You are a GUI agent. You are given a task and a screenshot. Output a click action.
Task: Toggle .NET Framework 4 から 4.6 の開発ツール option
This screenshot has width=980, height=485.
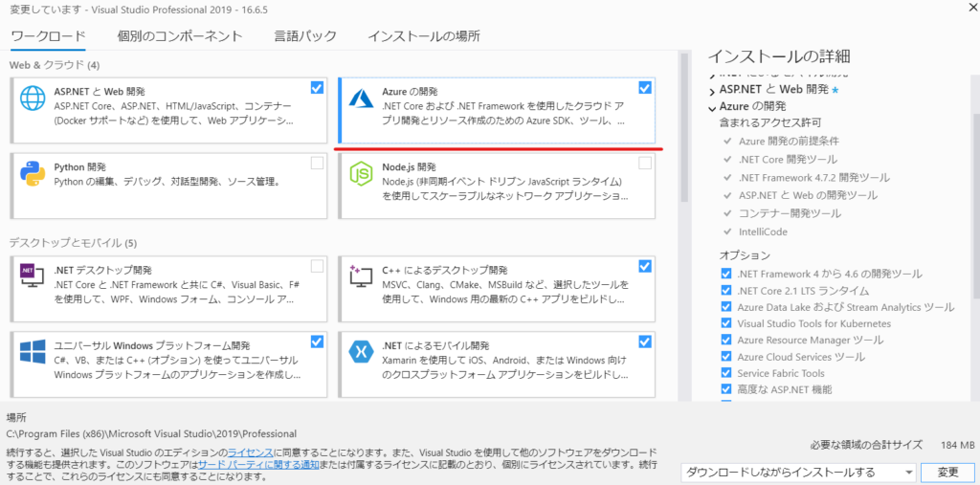[725, 274]
